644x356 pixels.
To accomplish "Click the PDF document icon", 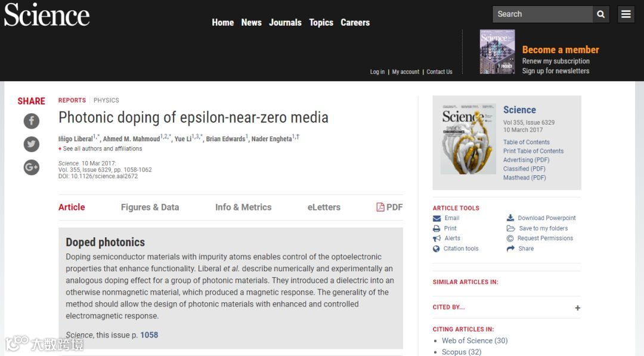I will [x=380, y=207].
